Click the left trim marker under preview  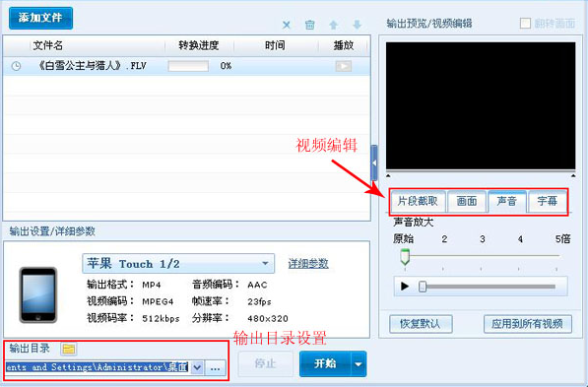click(388, 175)
